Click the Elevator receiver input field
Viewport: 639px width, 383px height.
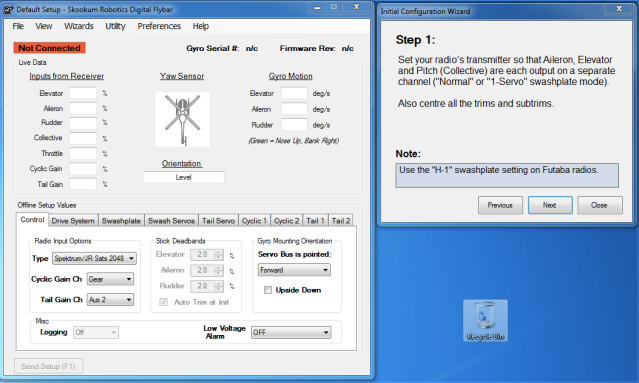coord(83,93)
